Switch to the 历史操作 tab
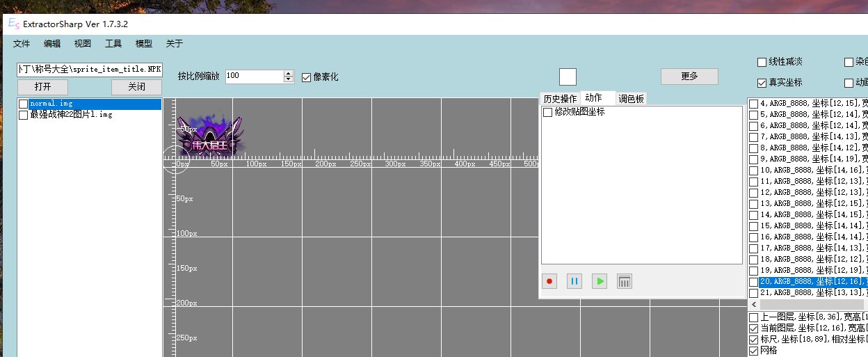This screenshot has width=868, height=357. [560, 99]
